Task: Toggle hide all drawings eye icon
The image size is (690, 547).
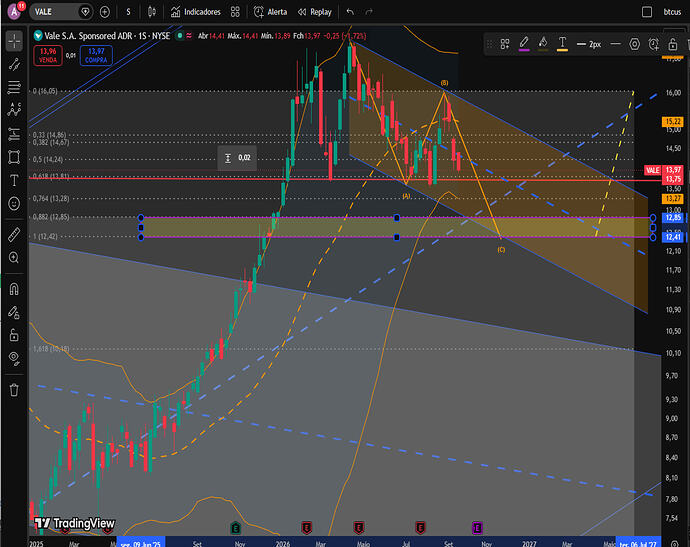Action: point(14,359)
